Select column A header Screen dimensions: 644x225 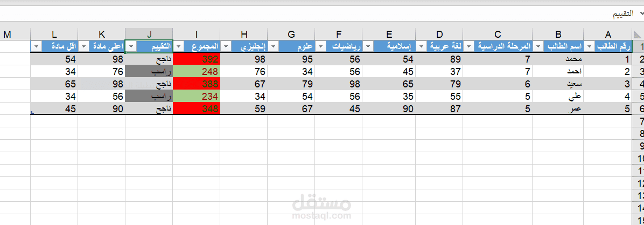608,35
